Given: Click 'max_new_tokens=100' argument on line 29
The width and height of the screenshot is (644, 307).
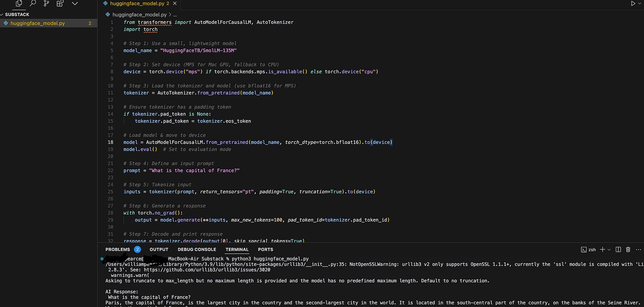Looking at the screenshot, I should 257,220.
